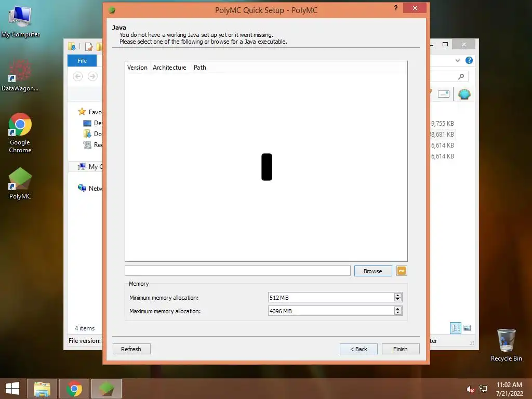Click PolyMC icon in dialog title bar
532x399 pixels.
point(112,10)
